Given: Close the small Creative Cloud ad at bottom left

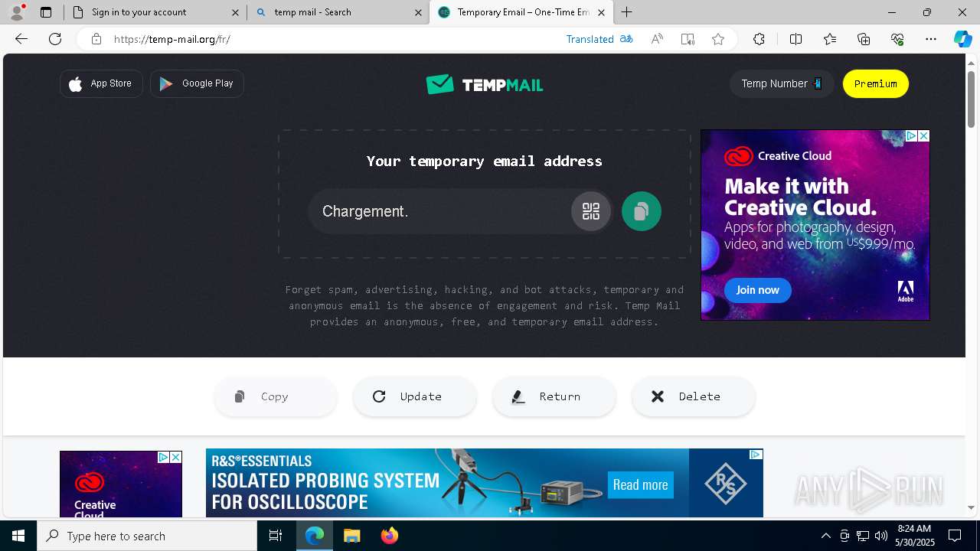Looking at the screenshot, I should click(175, 457).
